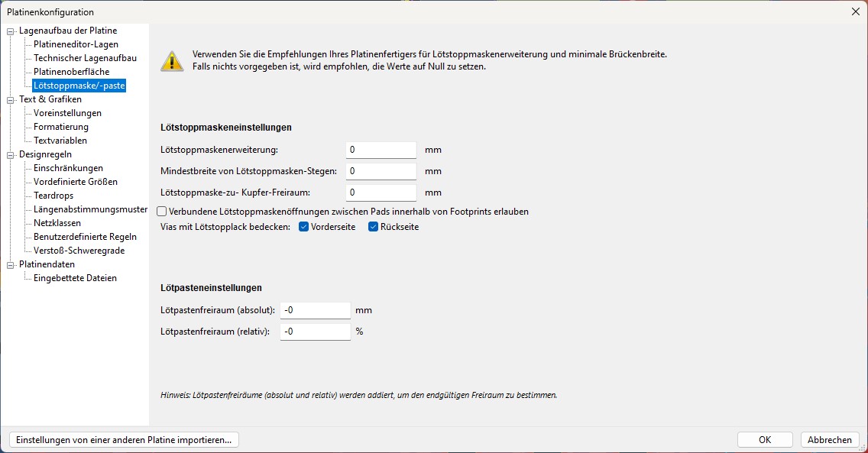Collapse the Platinendaten tree node

pos(11,265)
